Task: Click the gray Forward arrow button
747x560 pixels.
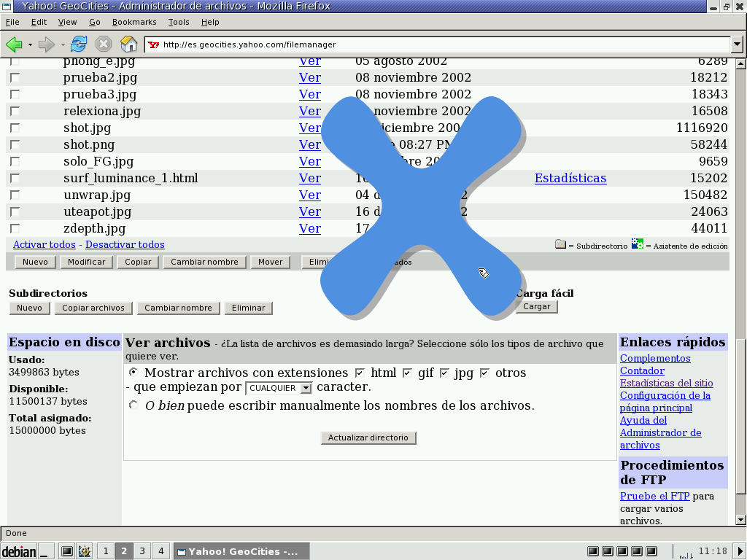Action: pyautogui.click(x=46, y=44)
